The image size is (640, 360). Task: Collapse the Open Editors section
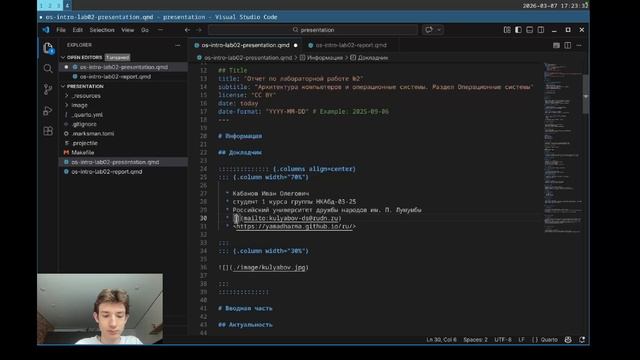click(x=63, y=58)
